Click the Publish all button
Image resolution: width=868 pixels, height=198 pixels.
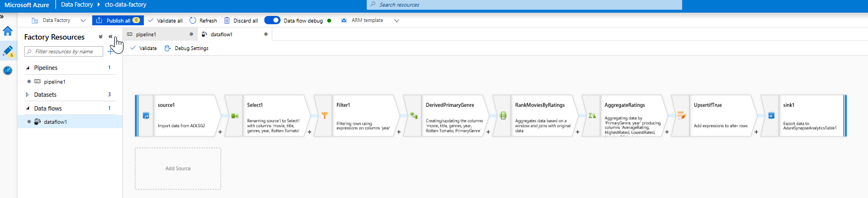(117, 20)
